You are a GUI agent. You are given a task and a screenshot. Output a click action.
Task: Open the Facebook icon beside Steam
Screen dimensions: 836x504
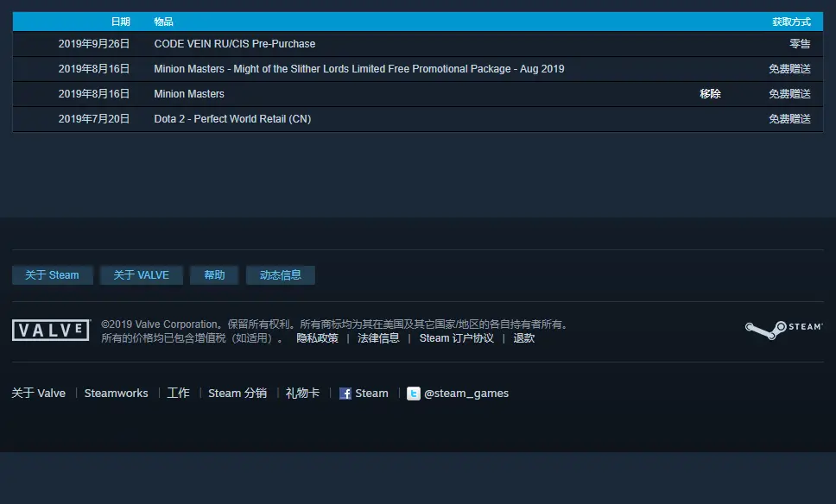click(345, 394)
